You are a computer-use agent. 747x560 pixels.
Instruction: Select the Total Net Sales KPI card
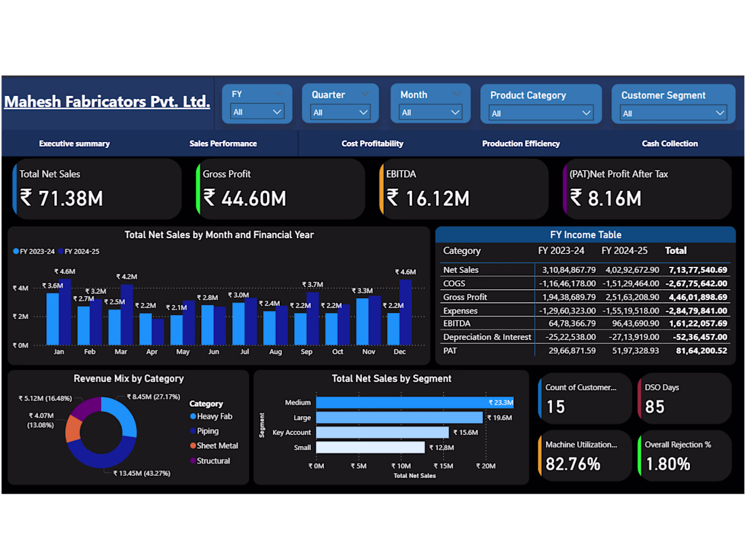point(97,189)
